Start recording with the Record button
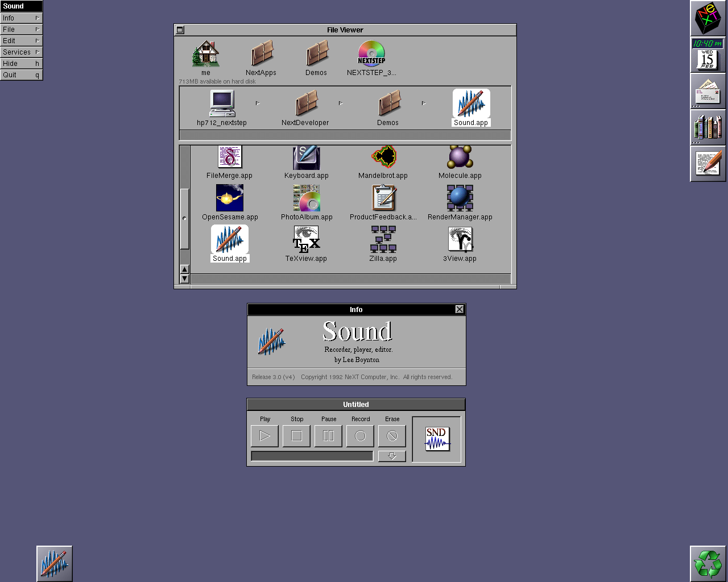 click(x=360, y=436)
